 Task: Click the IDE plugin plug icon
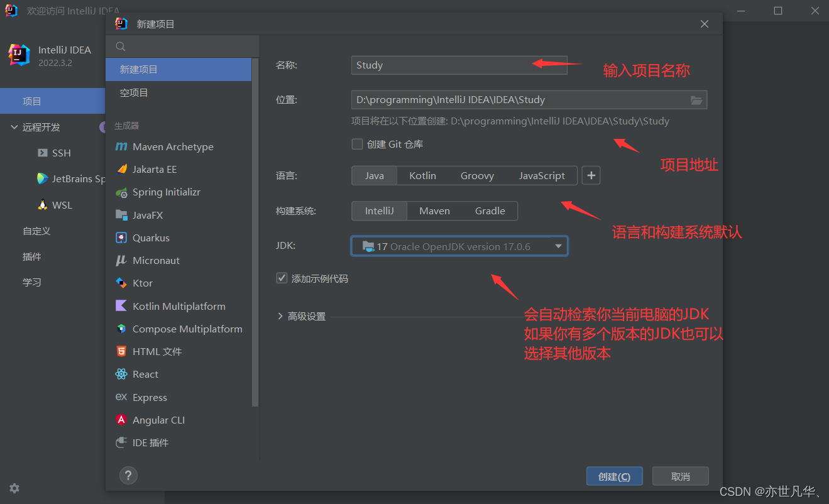point(121,442)
